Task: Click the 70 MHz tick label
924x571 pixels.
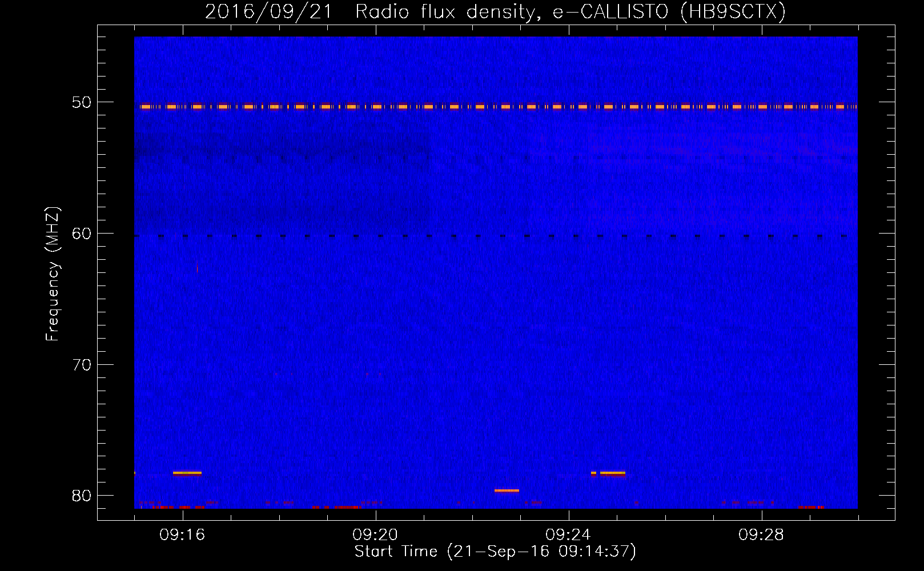Action: pyautogui.click(x=81, y=365)
